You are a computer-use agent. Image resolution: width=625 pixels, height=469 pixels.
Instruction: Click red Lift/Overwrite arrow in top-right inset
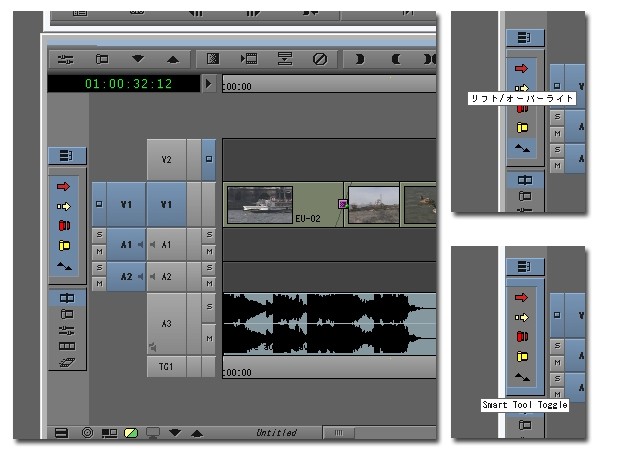coord(521,69)
